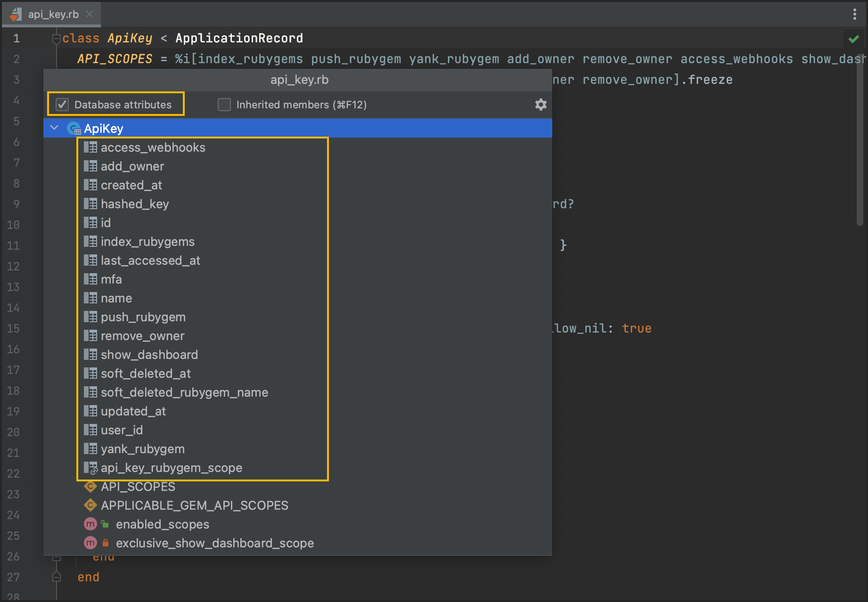Navigate to APPLICABLE_GEM_API_SCOPES constant

click(x=194, y=505)
